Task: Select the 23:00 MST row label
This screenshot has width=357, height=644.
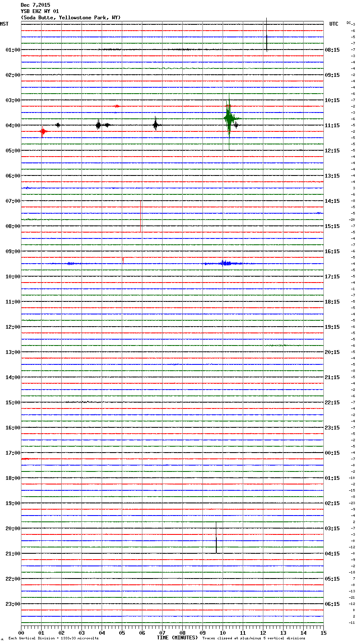Action: (13, 604)
